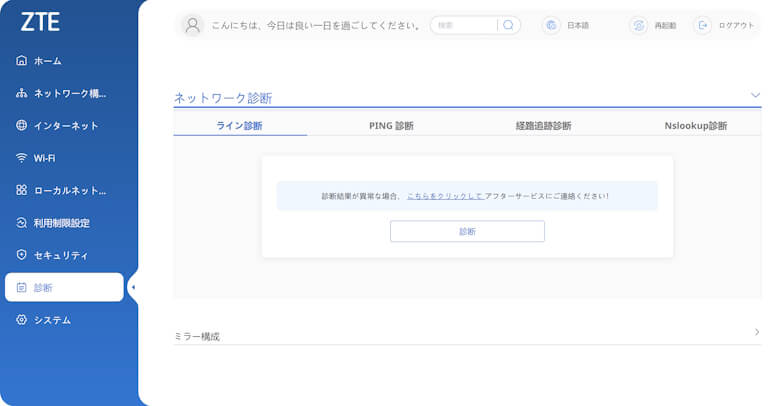Click the search magnifier icon
The width and height of the screenshot is (780, 406).
508,25
